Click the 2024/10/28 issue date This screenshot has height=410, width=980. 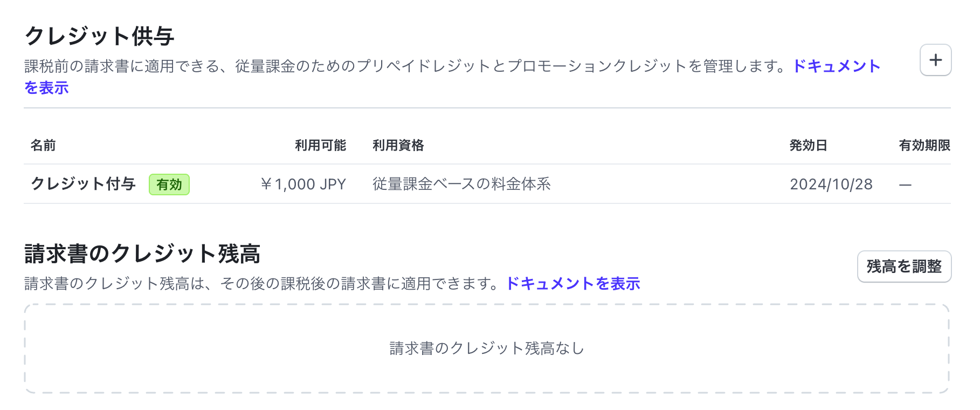831,184
